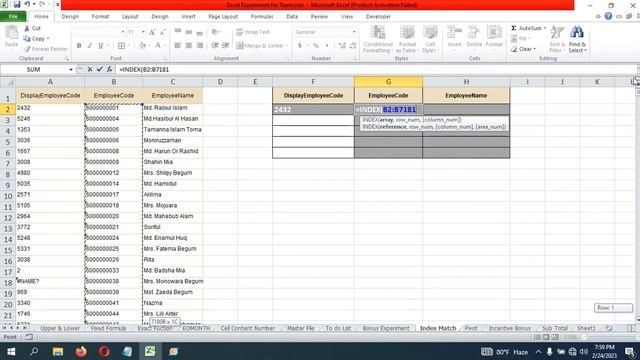Toggle Underline formatting
The width and height of the screenshot is (640, 360).
[x=100, y=45]
